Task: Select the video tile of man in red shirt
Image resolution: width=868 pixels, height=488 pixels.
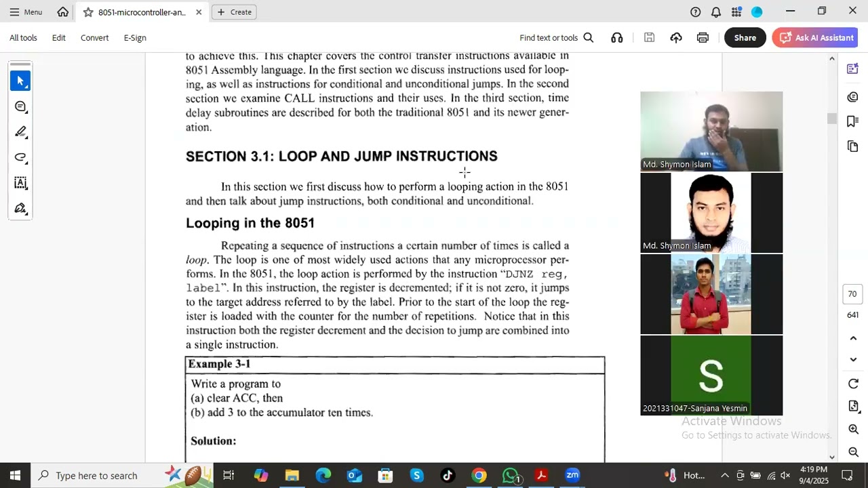Action: [x=711, y=294]
